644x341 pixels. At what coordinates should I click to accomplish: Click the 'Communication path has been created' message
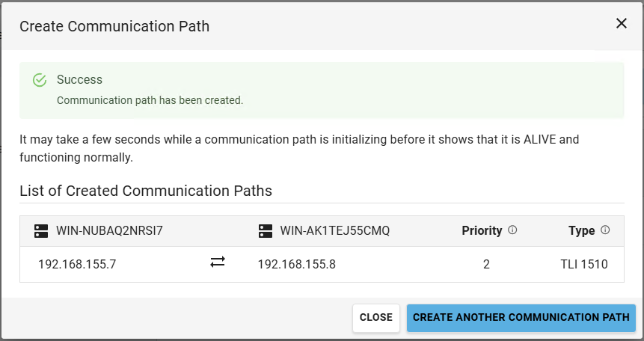(x=150, y=100)
